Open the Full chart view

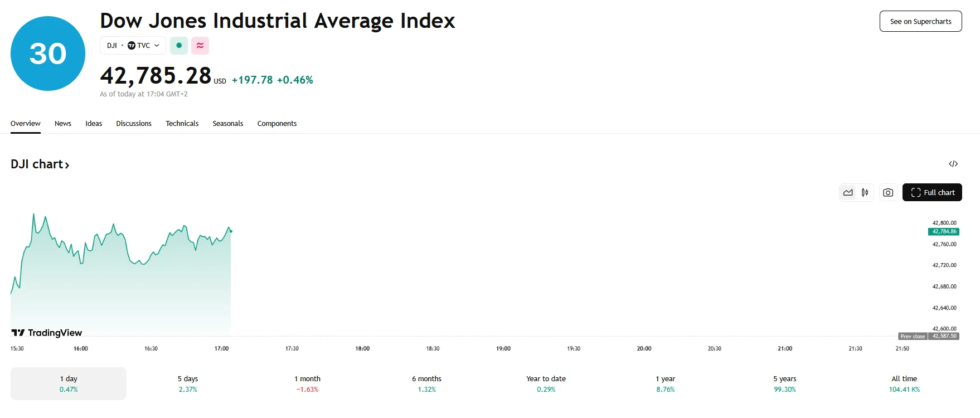(932, 192)
